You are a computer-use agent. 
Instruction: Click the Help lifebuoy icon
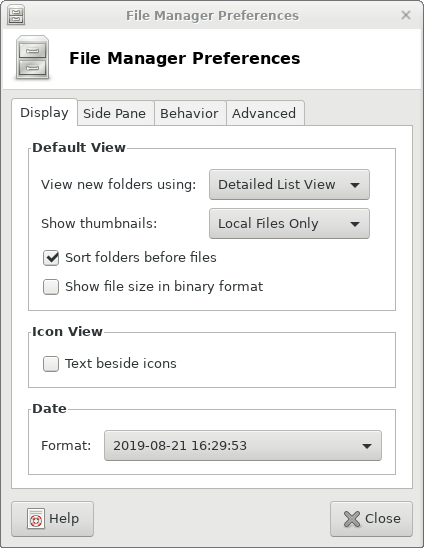[x=36, y=519]
